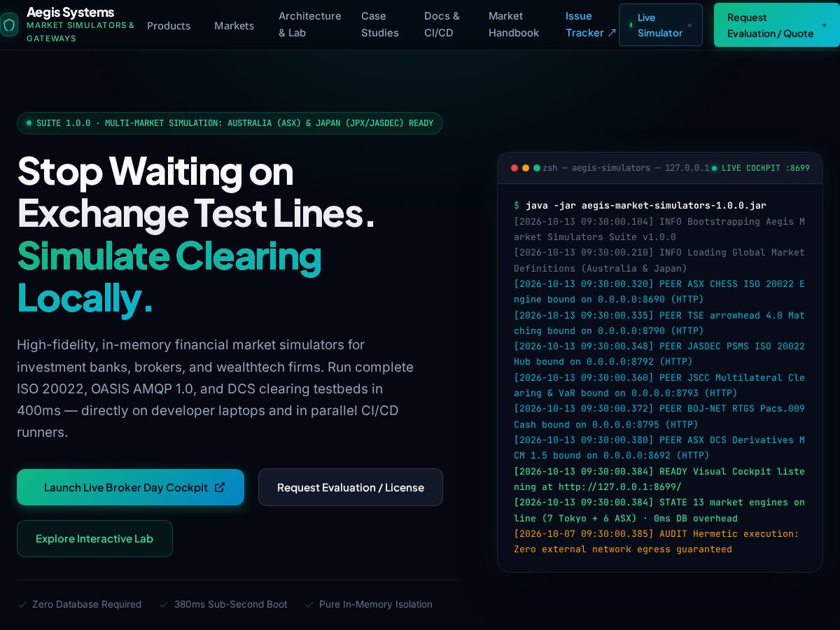Click the 'Stop Waiting on Exchange Test Lines.' heading
840x630 pixels.
point(196,192)
